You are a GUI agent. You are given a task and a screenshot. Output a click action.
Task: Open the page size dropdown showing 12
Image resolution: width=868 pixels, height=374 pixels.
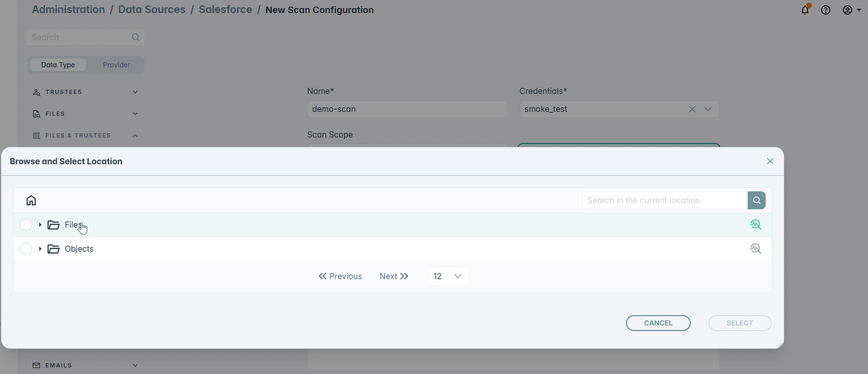[448, 276]
